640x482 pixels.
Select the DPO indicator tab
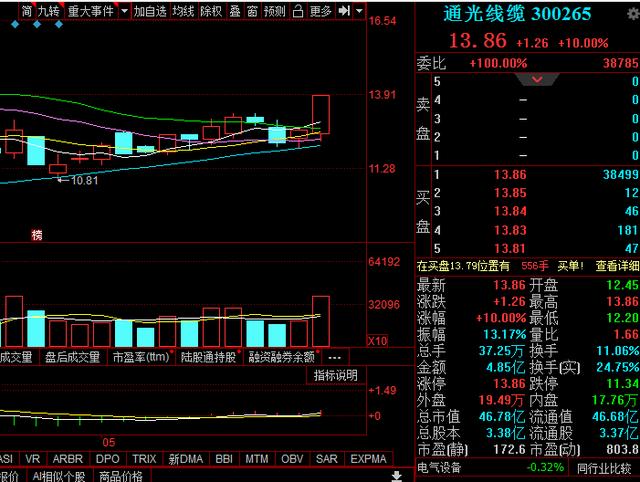point(107,459)
